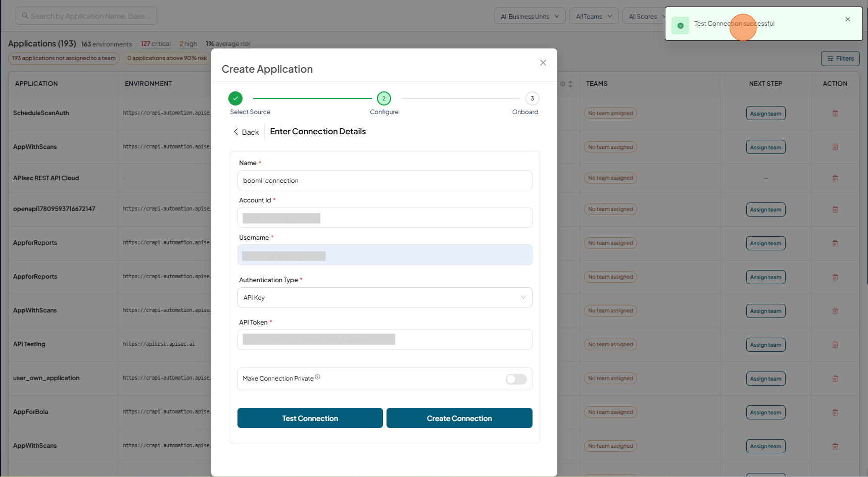Viewport: 868px width, 477px height.
Task: Open the Filters button
Action: coord(840,59)
